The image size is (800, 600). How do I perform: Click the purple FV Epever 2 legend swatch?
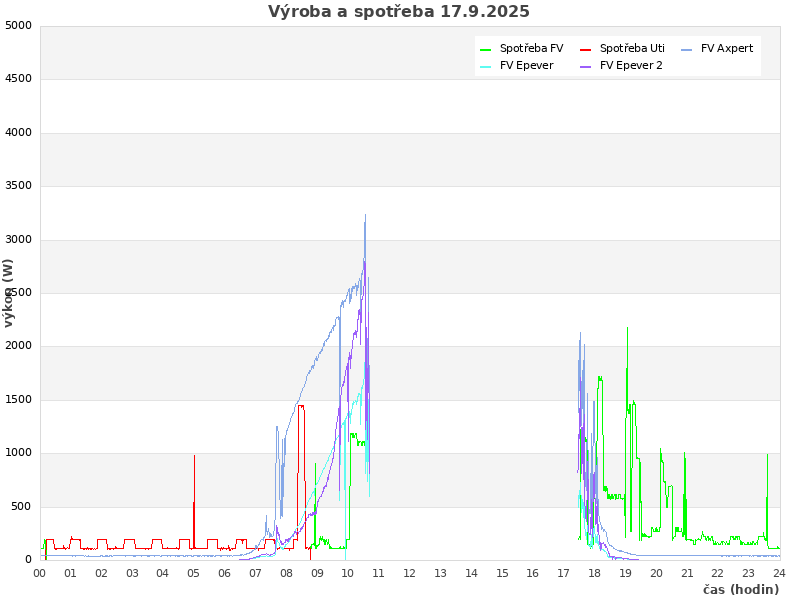pyautogui.click(x=586, y=66)
